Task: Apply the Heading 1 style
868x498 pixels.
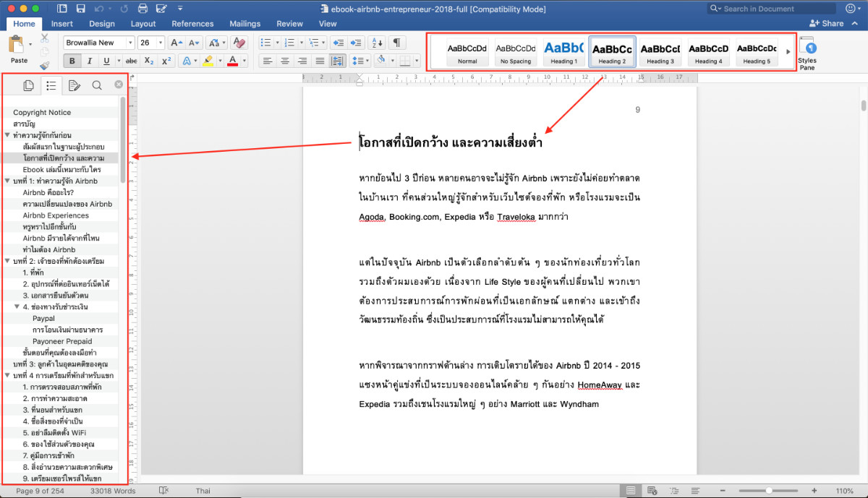Action: click(563, 52)
